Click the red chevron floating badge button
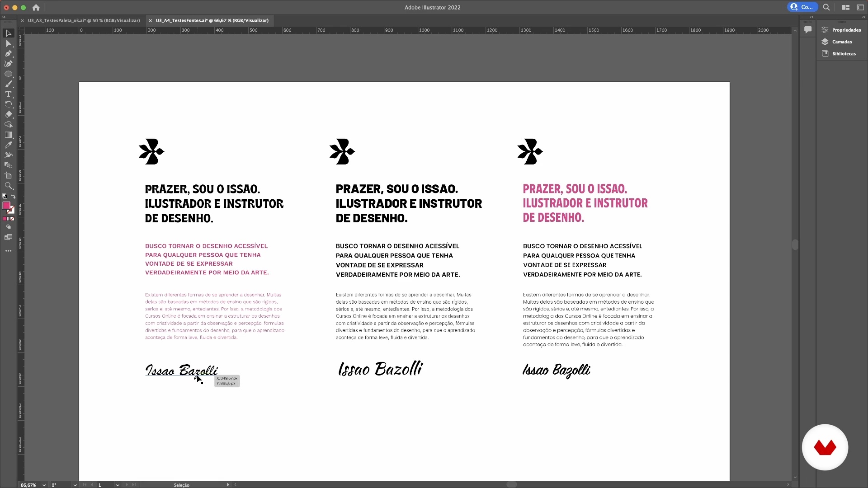Image resolution: width=868 pixels, height=488 pixels. click(x=825, y=447)
